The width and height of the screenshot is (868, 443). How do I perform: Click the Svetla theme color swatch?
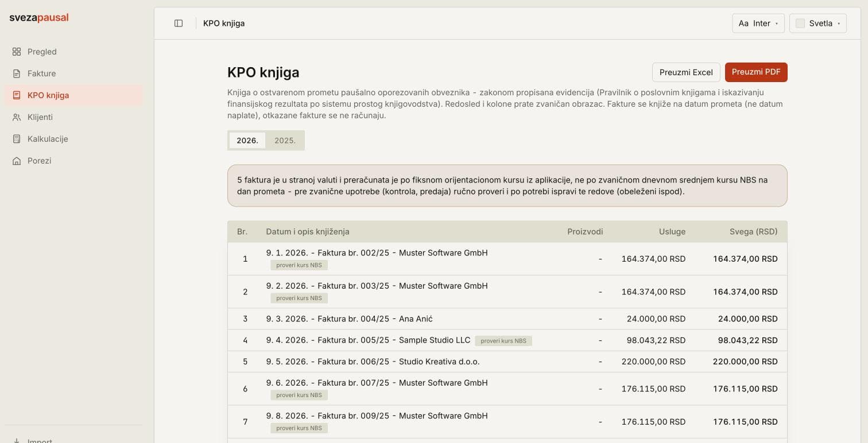(x=800, y=24)
